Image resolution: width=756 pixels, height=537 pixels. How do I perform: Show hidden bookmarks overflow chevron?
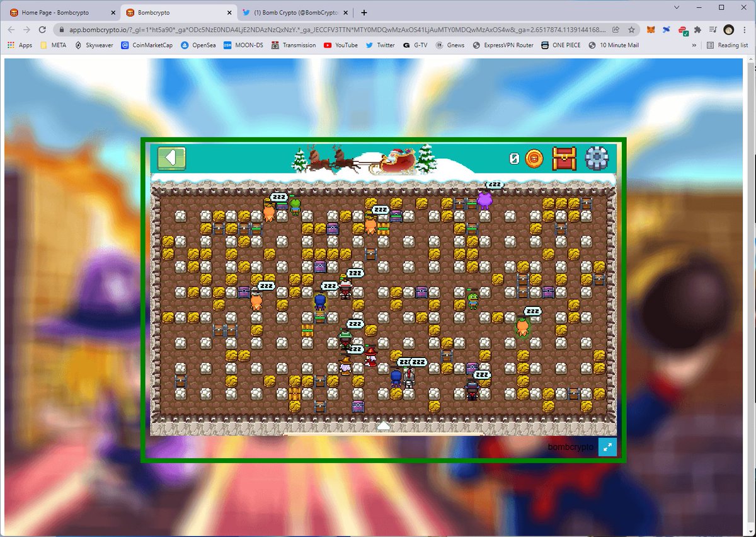(694, 45)
